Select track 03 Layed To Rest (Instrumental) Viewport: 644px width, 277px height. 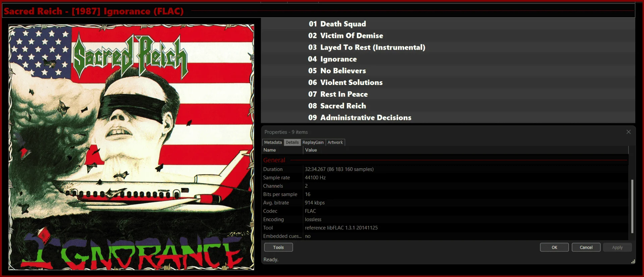click(448, 47)
